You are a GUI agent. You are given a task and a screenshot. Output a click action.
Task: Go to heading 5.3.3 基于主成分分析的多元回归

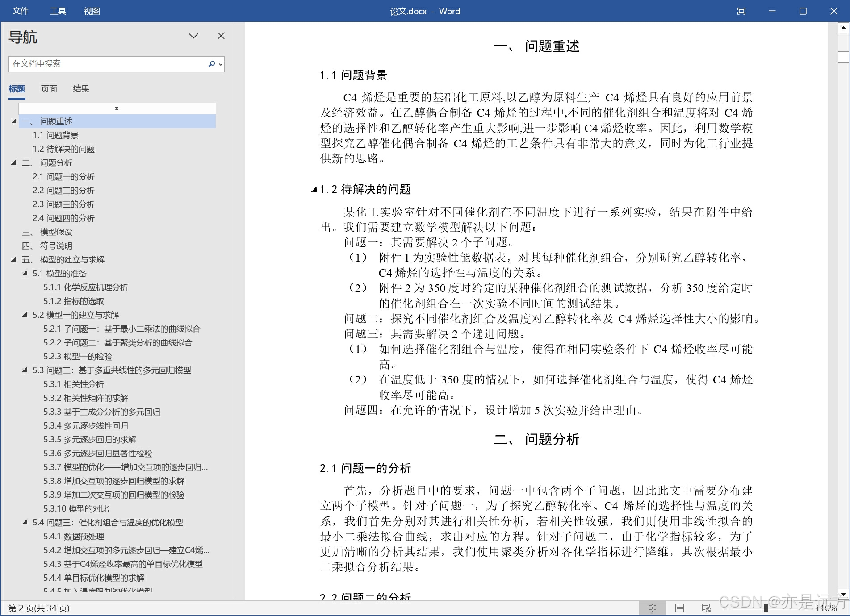[102, 412]
